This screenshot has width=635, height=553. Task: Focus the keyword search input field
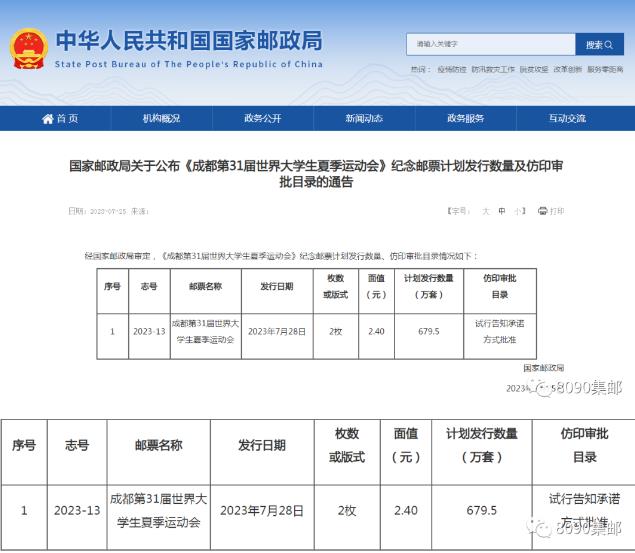click(x=490, y=44)
